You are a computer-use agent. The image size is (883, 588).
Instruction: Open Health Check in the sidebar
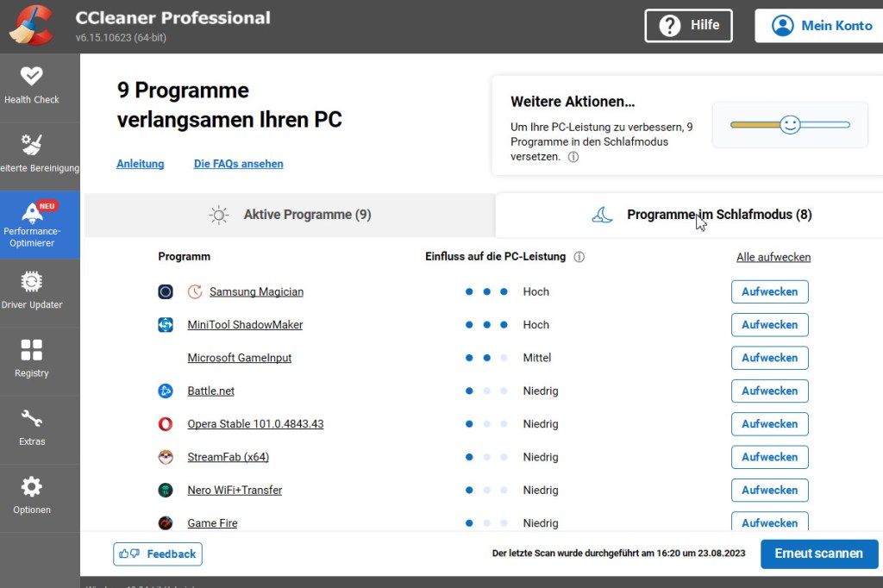[x=32, y=86]
